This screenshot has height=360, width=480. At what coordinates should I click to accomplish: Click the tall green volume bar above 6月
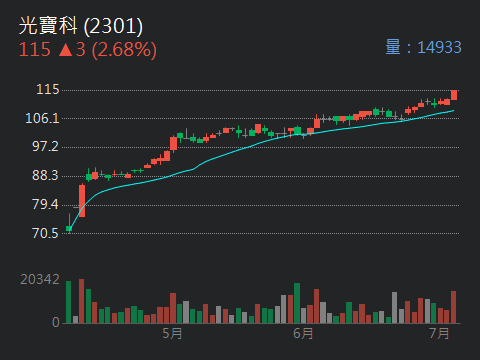click(297, 303)
